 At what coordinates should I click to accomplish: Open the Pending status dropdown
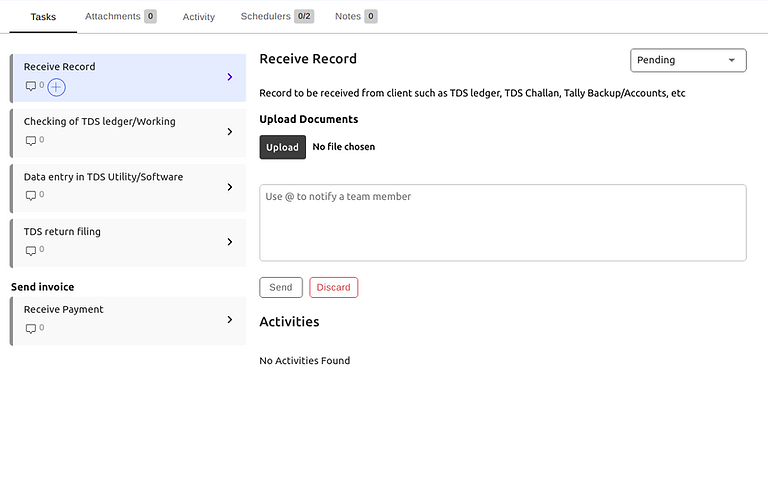(x=689, y=60)
